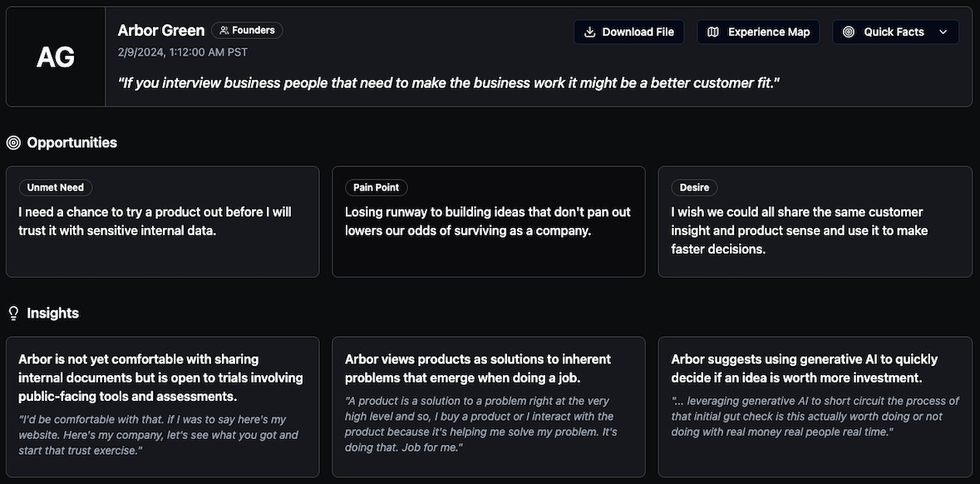Click the map icon beside Experience Map

(713, 32)
